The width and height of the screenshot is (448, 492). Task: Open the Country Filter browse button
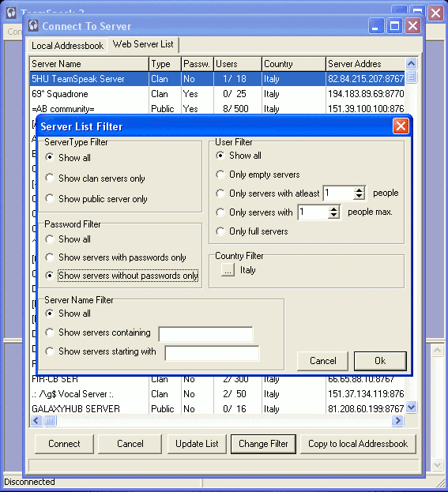228,270
